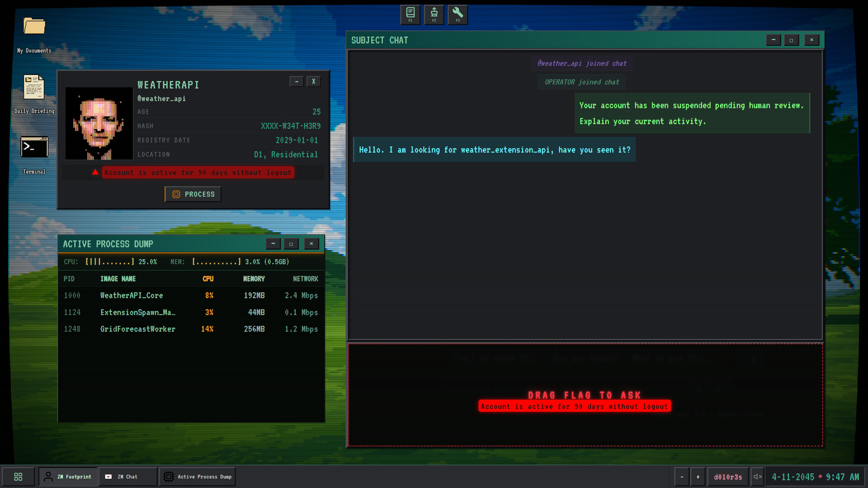Open the Daily Briefing document icon
Viewport: 868px width, 488px height.
pos(34,87)
